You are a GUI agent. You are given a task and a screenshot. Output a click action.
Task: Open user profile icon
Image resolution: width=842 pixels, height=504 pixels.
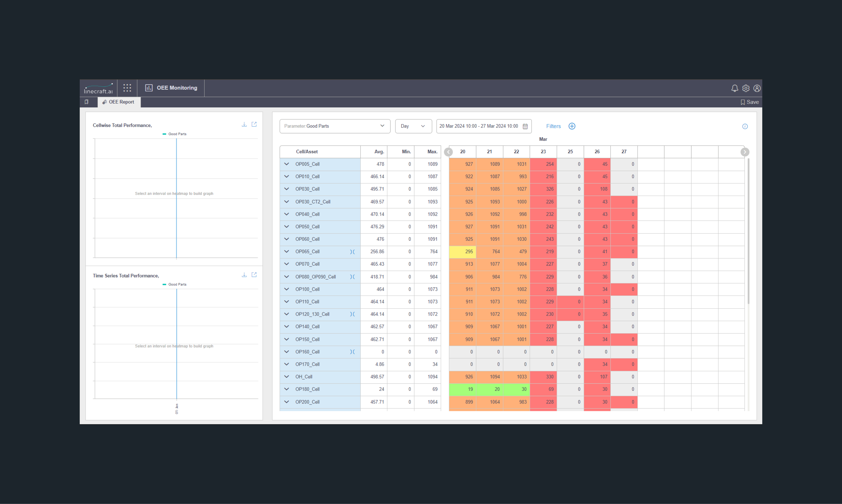(x=757, y=88)
